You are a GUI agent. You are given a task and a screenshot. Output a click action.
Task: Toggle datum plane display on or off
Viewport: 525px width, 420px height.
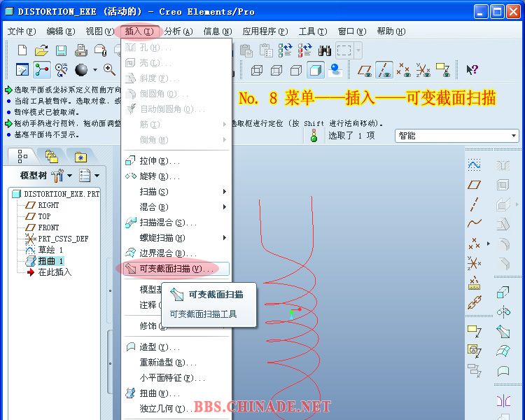[x=364, y=70]
